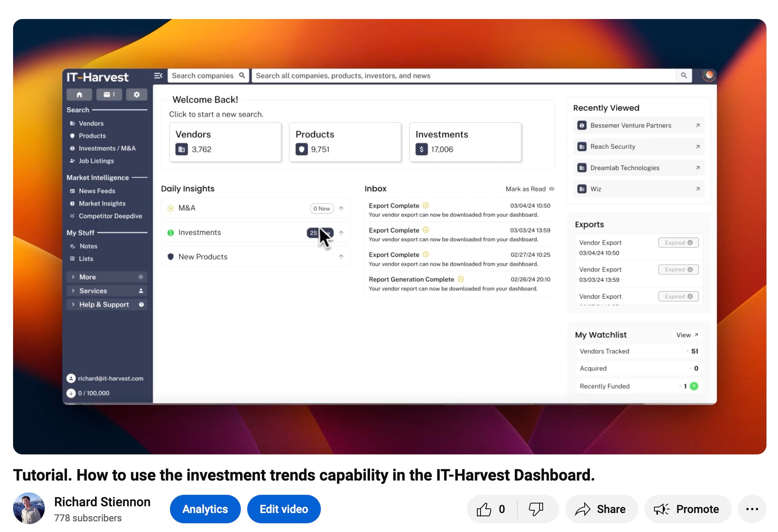Viewport: 778px width, 532px height.
Task: Click green Recently Funded up-arrow icon
Action: 694,386
